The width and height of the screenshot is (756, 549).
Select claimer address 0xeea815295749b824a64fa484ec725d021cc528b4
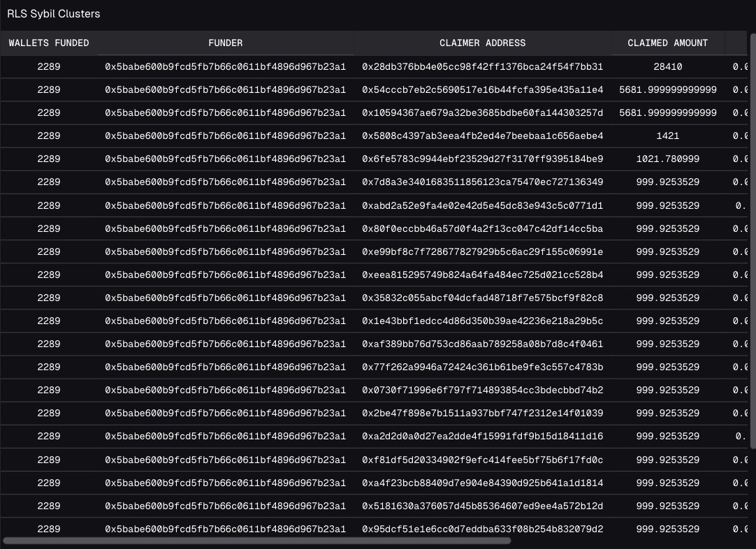482,275
